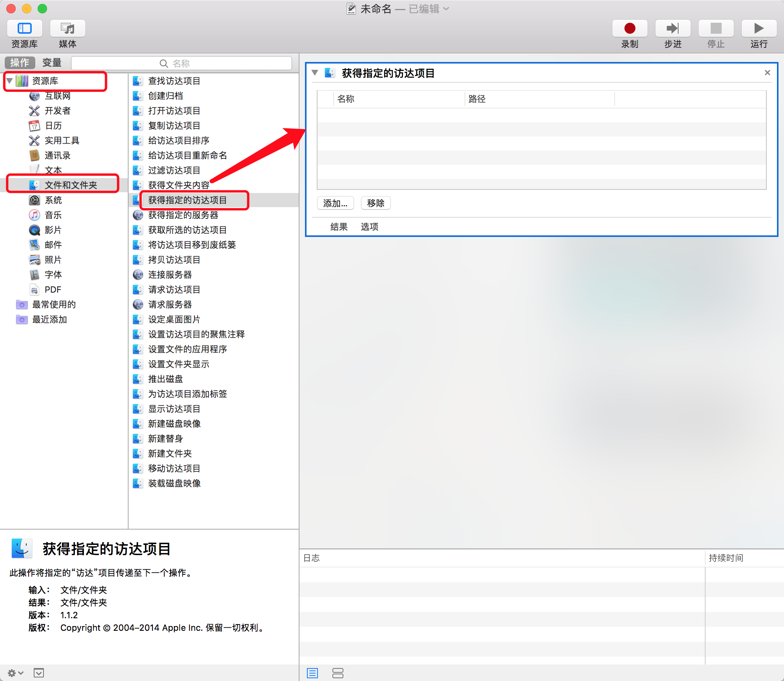Open the 媒体 media browser
784x681 pixels.
(x=67, y=29)
